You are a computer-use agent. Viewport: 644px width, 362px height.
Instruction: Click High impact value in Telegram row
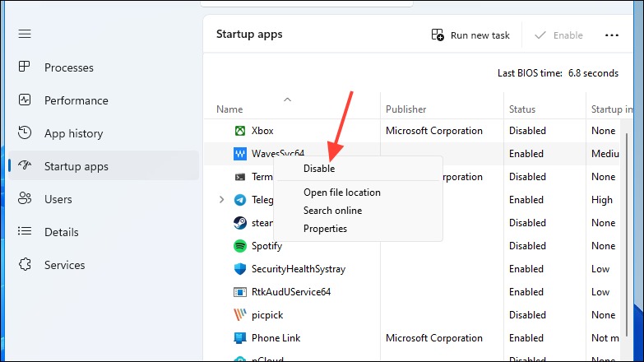(x=602, y=200)
